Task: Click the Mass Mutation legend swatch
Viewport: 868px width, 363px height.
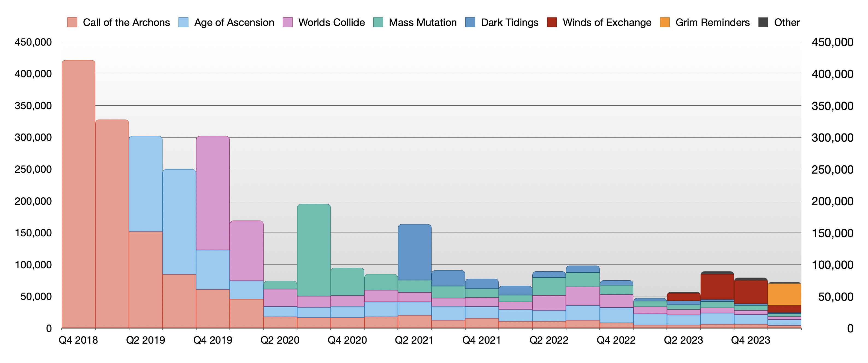Action: click(x=378, y=22)
